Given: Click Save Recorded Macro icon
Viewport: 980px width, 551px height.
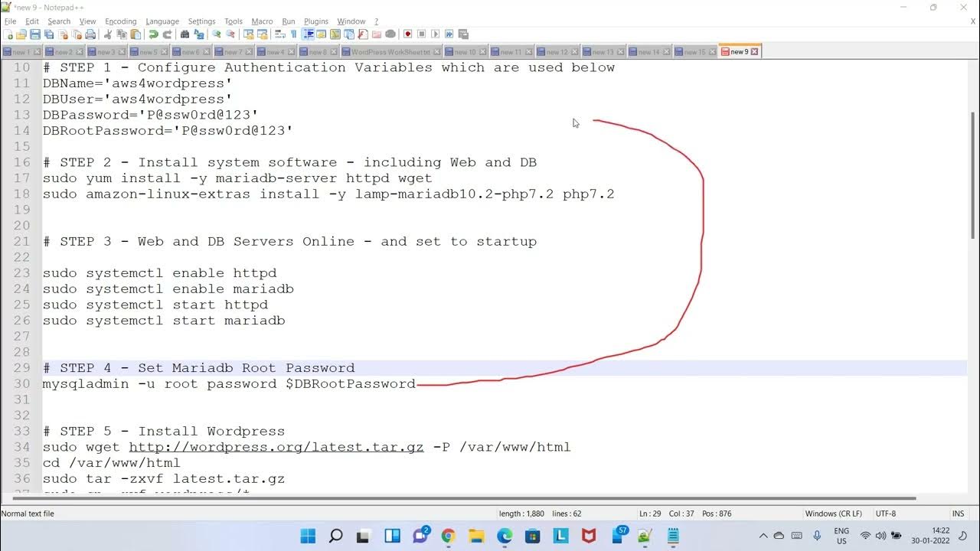Looking at the screenshot, I should coord(463,34).
